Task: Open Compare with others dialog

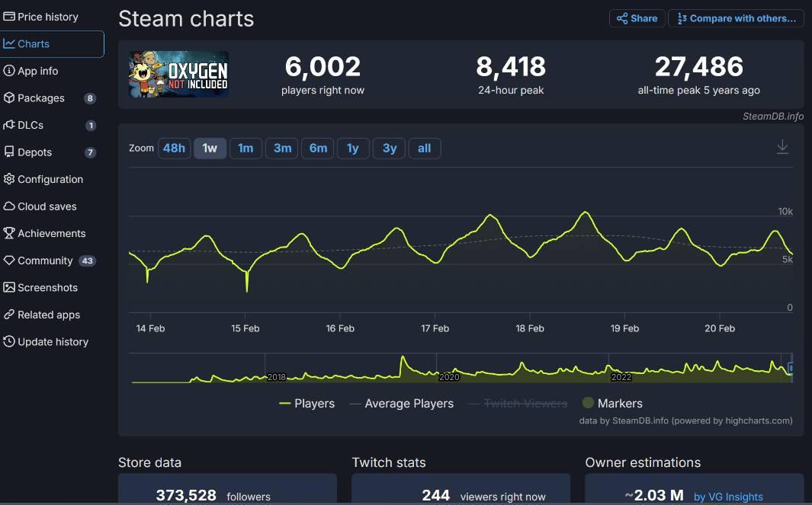Action: tap(736, 18)
